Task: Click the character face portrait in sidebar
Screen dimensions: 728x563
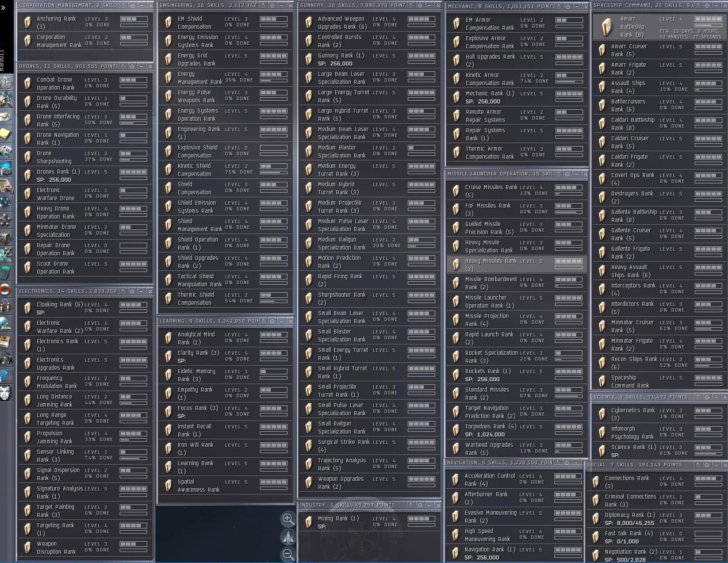Action: tap(6, 394)
